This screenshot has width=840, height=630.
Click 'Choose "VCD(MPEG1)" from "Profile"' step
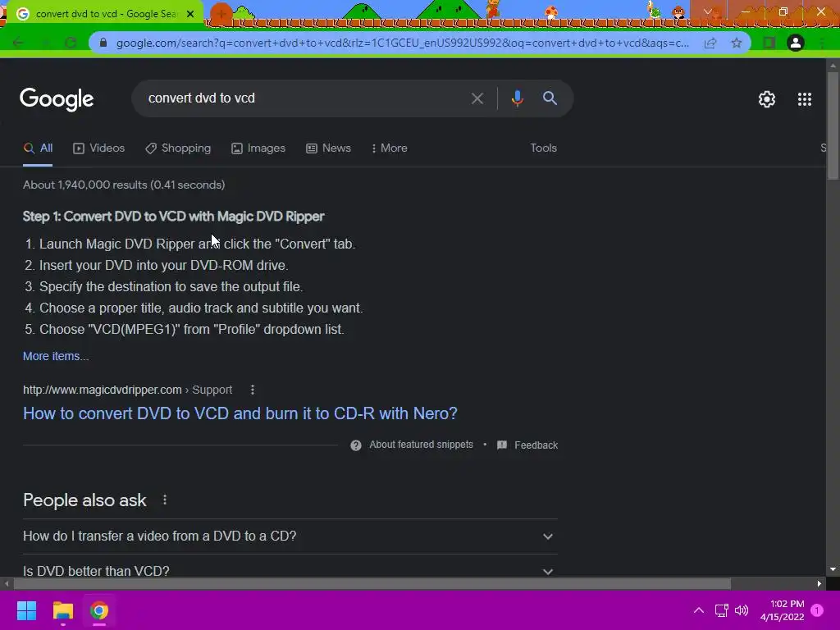click(x=191, y=330)
